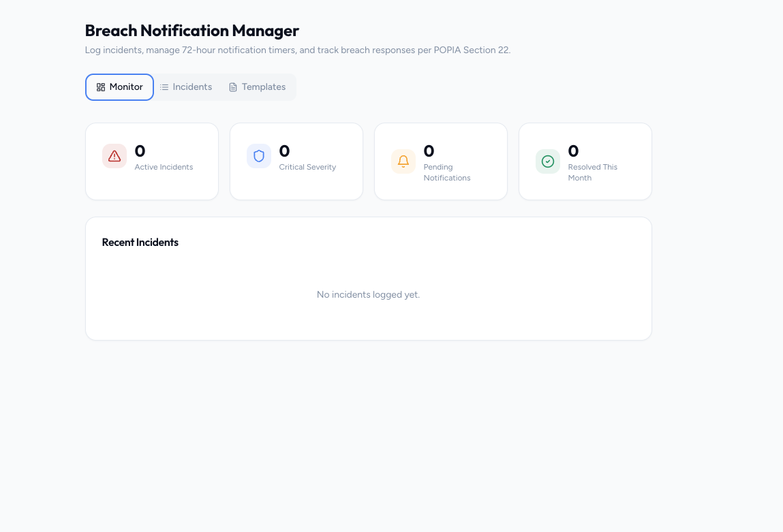783x532 pixels.
Task: Select the Active Incidents label
Action: click(x=164, y=167)
